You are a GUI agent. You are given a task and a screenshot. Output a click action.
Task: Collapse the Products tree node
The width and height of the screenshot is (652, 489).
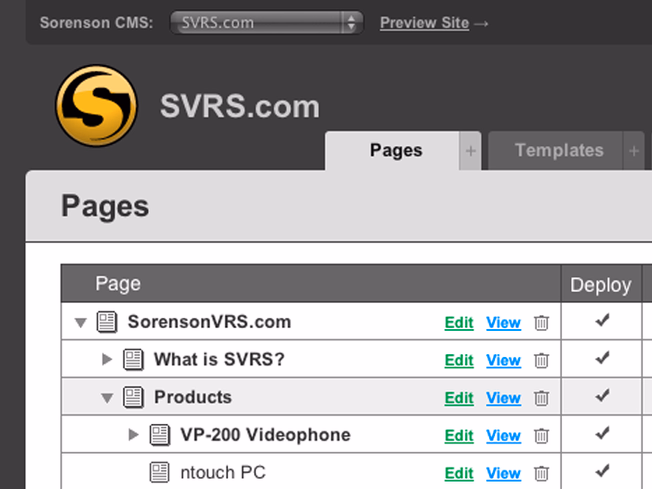coord(107,398)
